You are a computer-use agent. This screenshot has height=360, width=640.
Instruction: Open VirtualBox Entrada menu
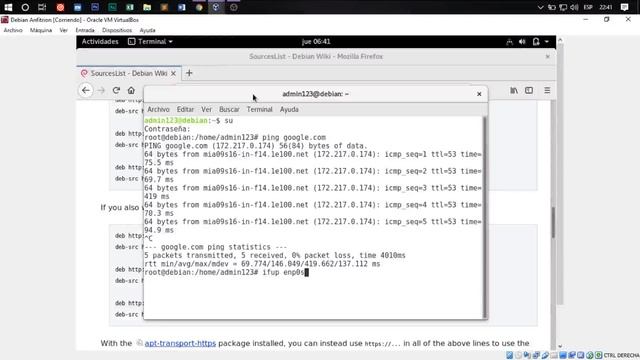point(85,30)
